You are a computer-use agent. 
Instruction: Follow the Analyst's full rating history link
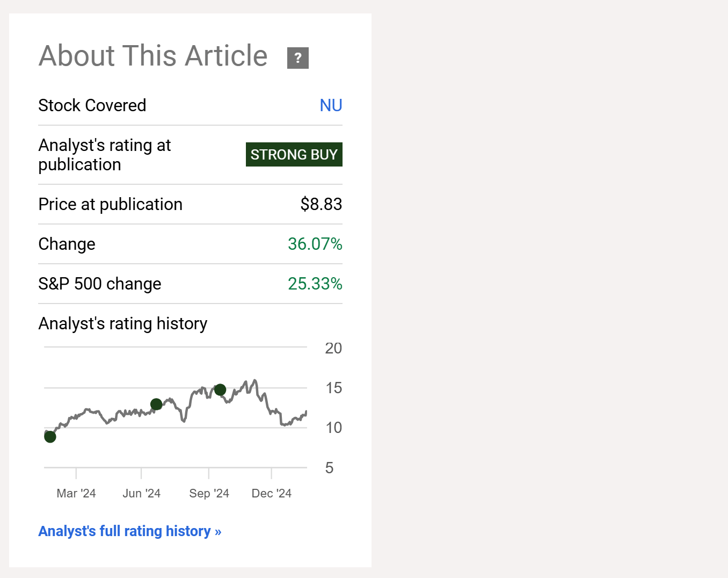(x=129, y=531)
